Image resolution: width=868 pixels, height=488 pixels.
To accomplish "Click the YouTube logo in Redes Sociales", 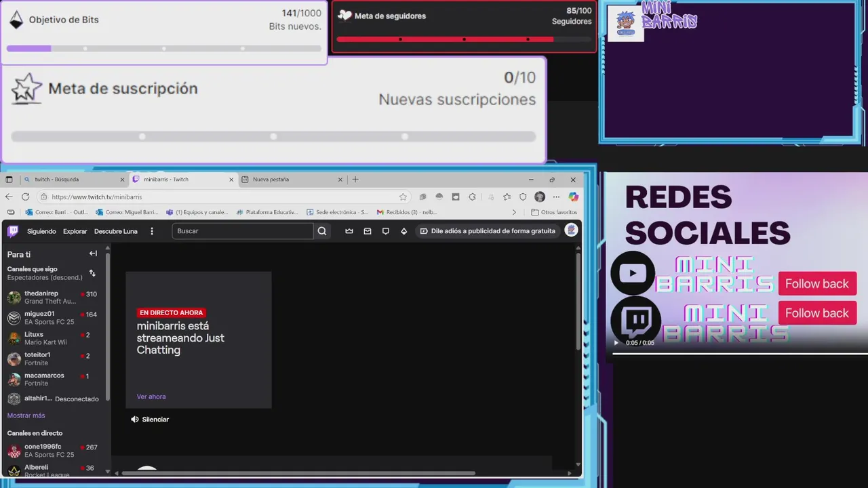I will point(633,273).
